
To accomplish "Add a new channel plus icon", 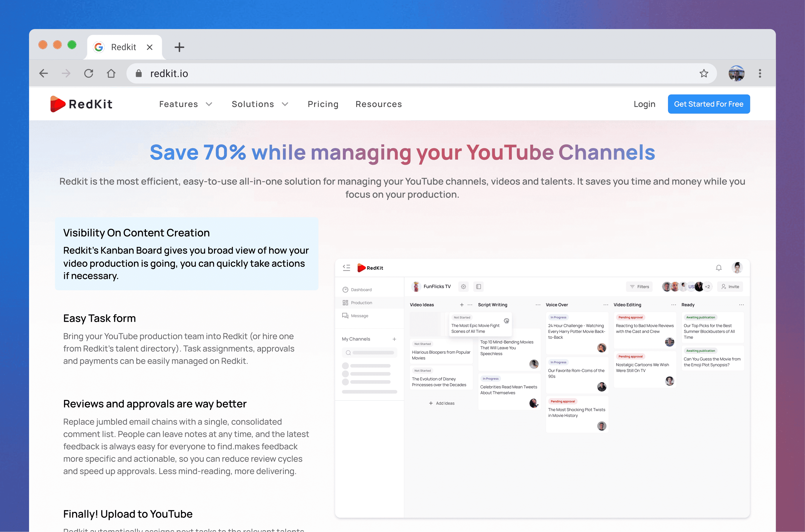I will pyautogui.click(x=394, y=339).
